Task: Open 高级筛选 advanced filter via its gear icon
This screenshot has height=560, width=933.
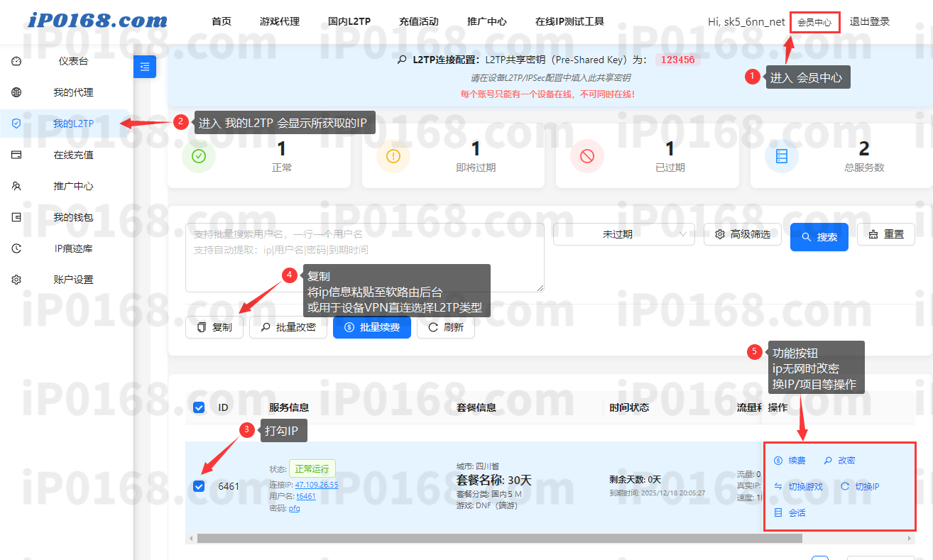Action: 719,234
